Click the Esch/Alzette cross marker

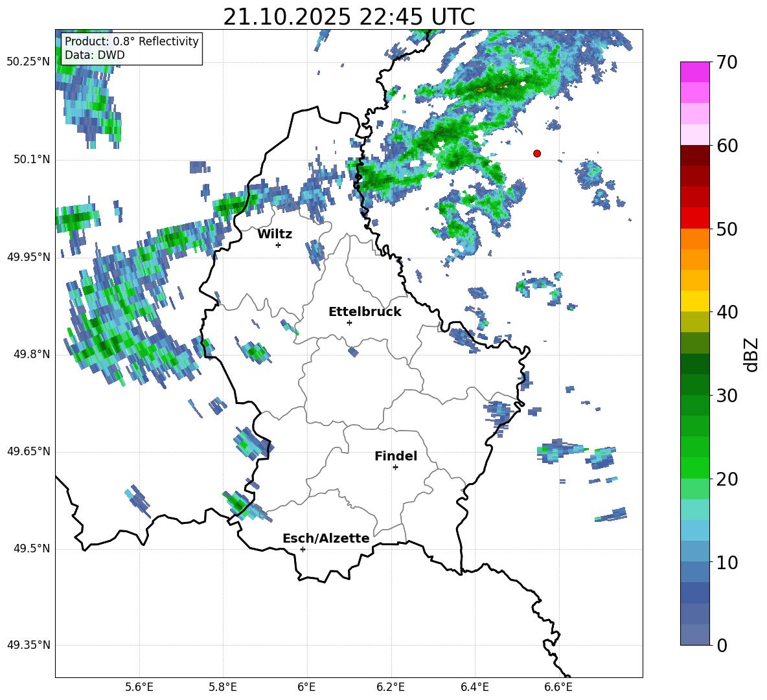tap(303, 549)
